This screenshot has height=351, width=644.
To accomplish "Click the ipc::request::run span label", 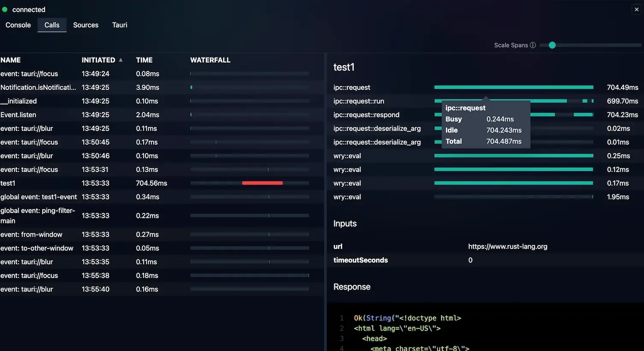I will 359,101.
